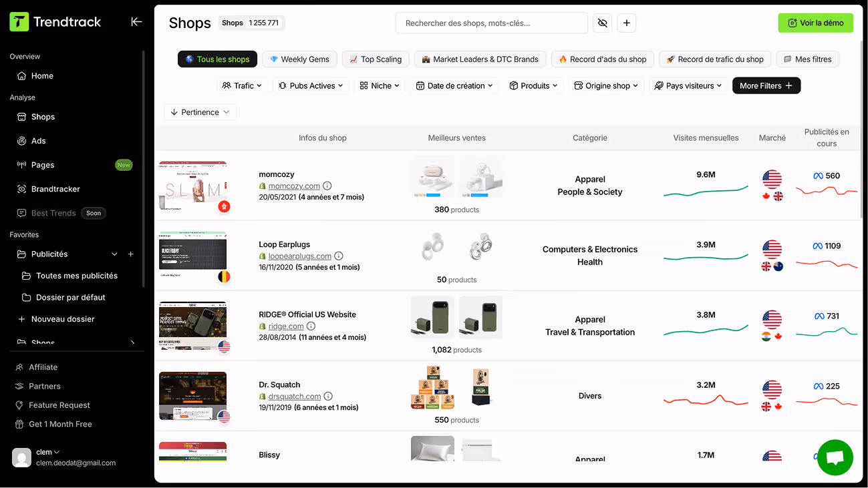Open the drsquatch.com link
868x488 pixels.
[295, 397]
